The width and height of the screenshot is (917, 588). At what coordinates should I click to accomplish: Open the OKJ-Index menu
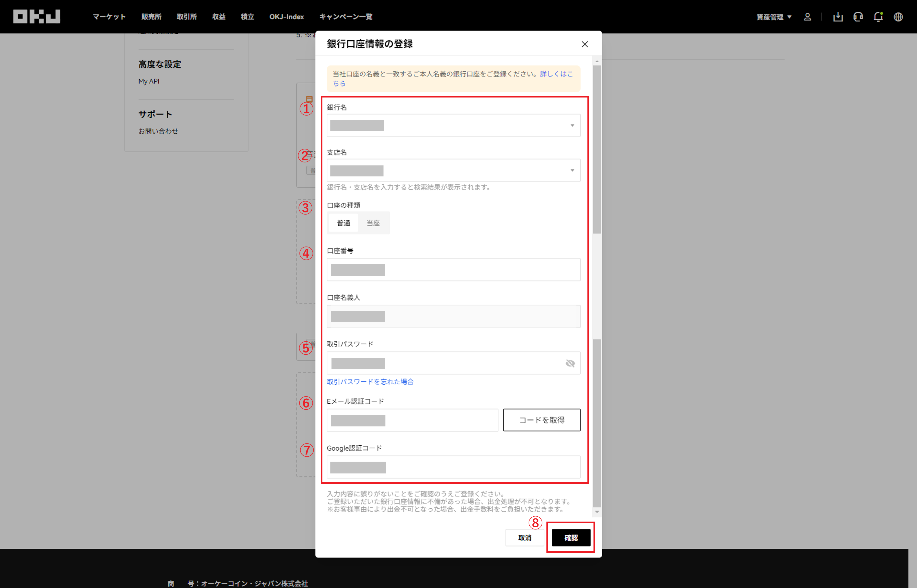(x=286, y=17)
